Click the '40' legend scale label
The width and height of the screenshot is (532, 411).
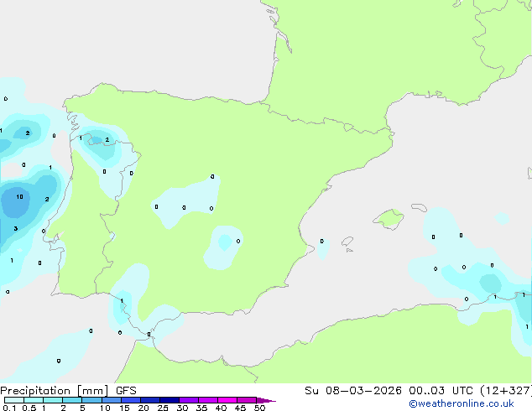pos(221,408)
